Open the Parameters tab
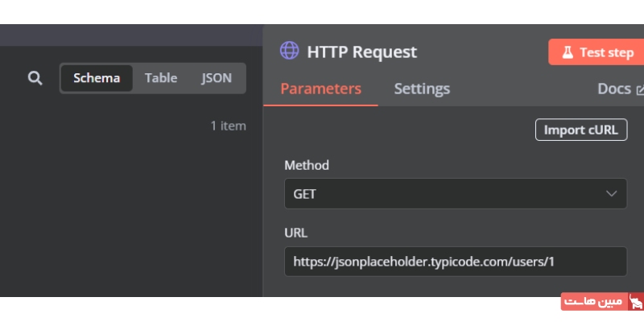Screen dimensions: 644x322 coord(320,89)
